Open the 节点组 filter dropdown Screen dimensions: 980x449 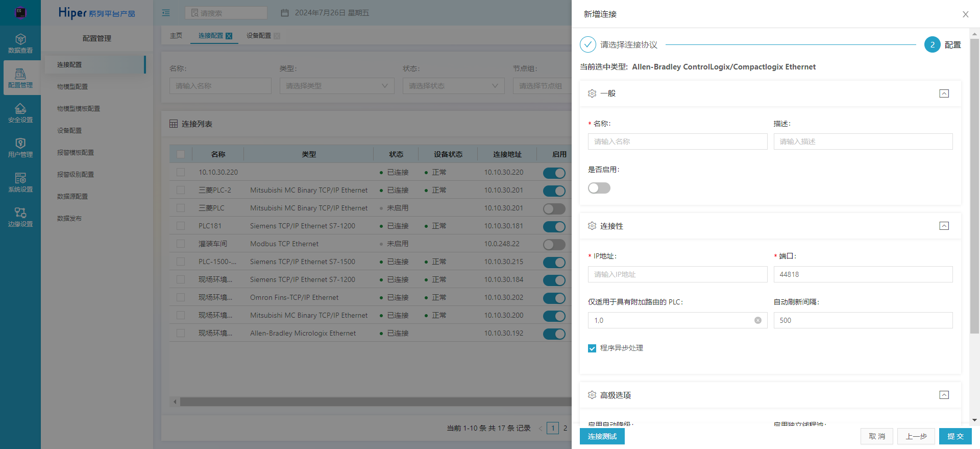pos(542,86)
